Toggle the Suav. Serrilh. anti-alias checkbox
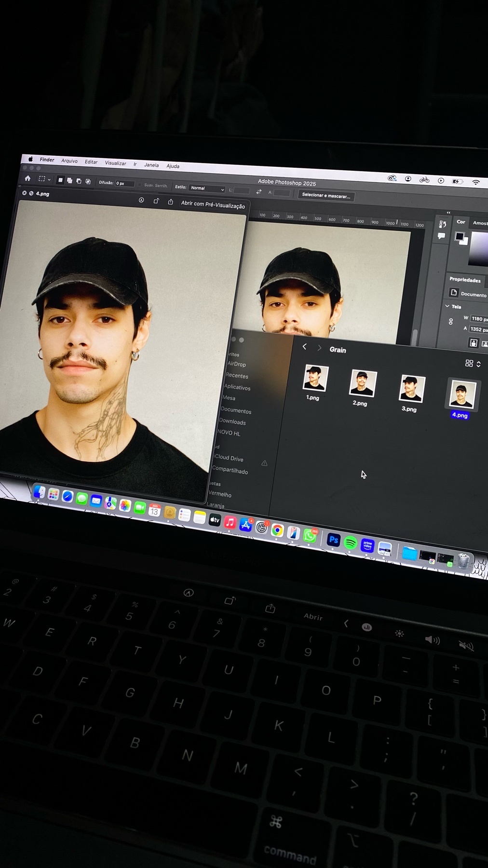This screenshot has height=868, width=488. tap(140, 185)
